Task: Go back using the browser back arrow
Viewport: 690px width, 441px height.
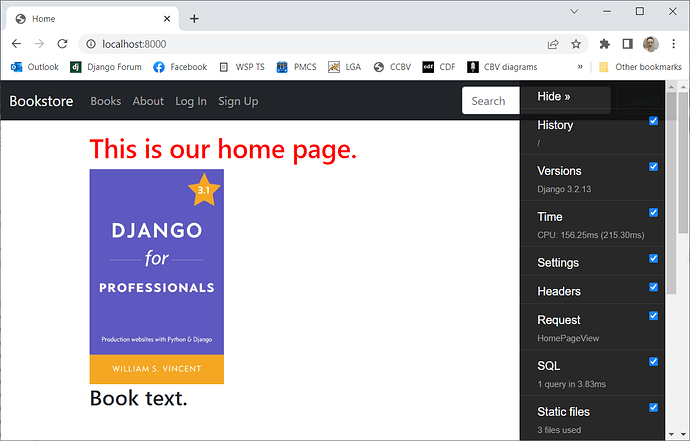Action: 16,44
